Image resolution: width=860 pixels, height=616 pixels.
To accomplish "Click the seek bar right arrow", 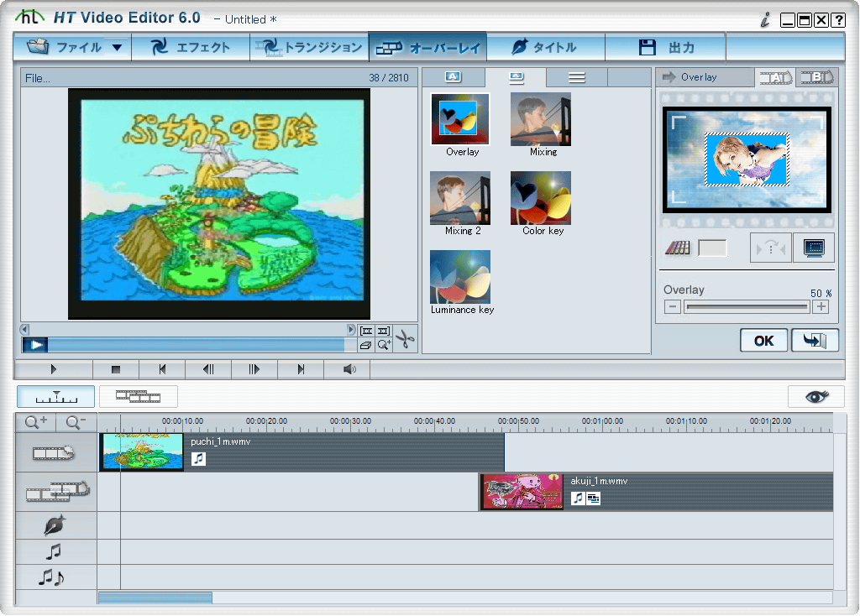I will click(351, 329).
